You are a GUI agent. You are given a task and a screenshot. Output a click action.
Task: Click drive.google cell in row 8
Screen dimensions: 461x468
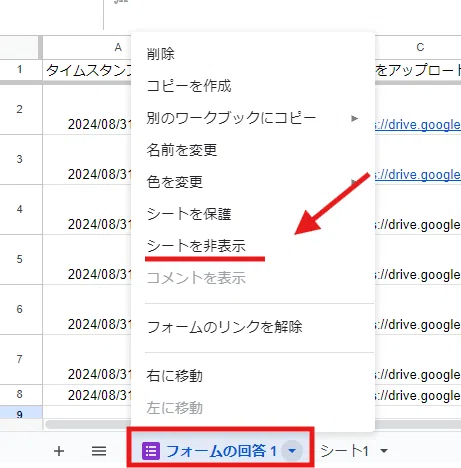click(418, 395)
